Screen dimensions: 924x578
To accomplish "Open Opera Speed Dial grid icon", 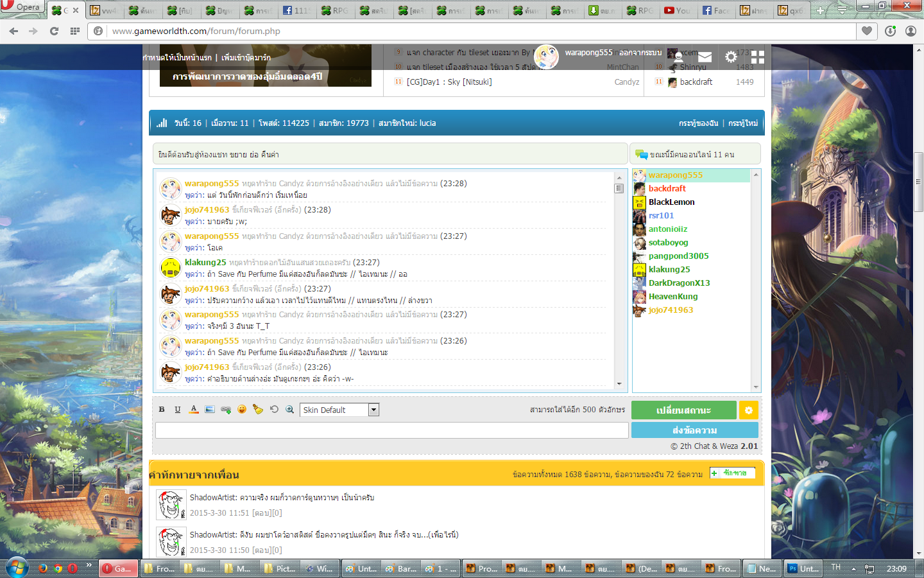I will click(75, 31).
